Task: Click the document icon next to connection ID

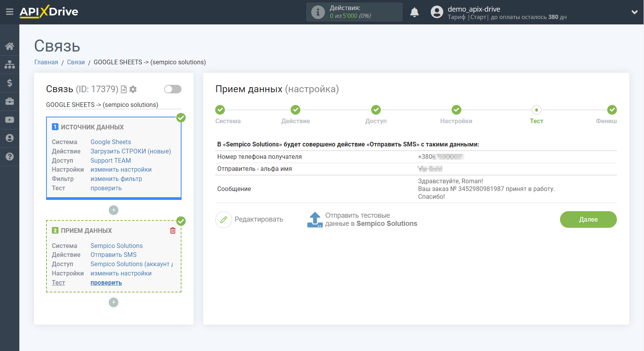Action: [124, 89]
